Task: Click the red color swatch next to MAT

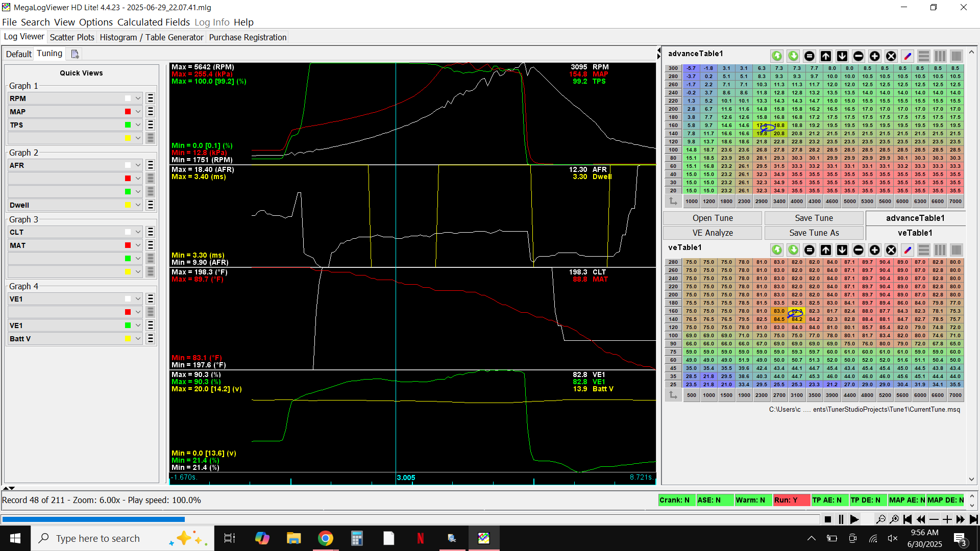Action: pos(128,245)
